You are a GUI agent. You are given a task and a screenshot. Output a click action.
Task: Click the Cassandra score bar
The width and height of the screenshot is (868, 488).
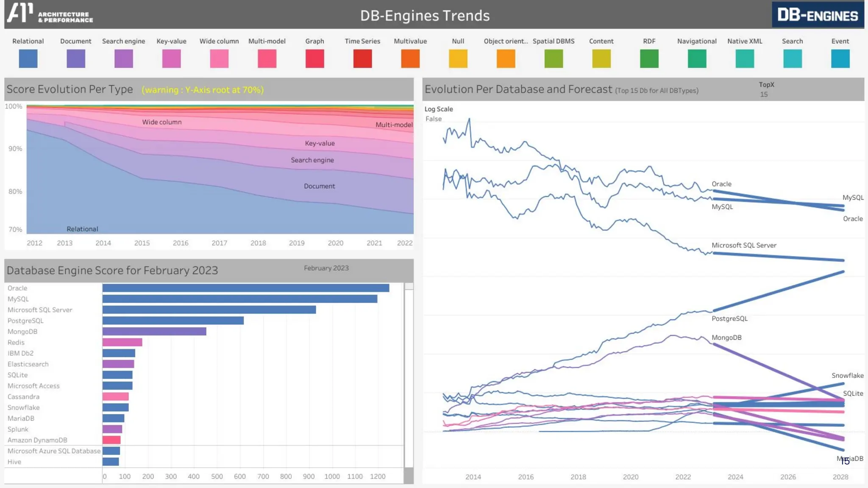[115, 396]
